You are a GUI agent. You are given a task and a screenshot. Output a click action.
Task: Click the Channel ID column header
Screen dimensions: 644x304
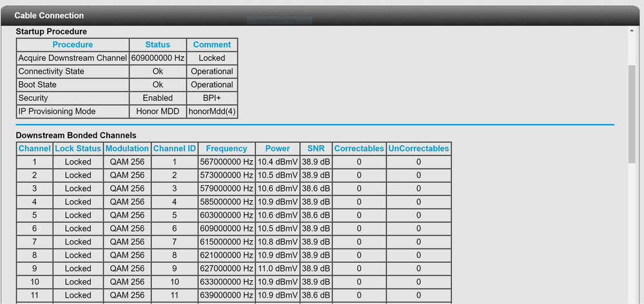point(175,148)
